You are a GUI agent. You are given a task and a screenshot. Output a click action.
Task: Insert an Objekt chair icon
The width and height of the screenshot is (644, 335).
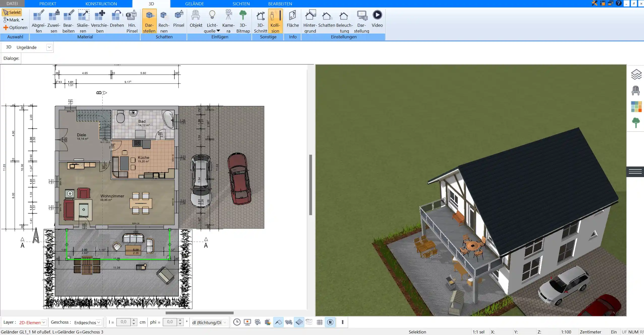coord(196,19)
